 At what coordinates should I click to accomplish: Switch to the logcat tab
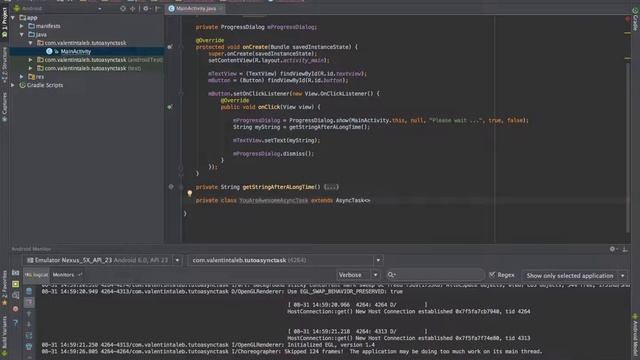tap(36, 275)
